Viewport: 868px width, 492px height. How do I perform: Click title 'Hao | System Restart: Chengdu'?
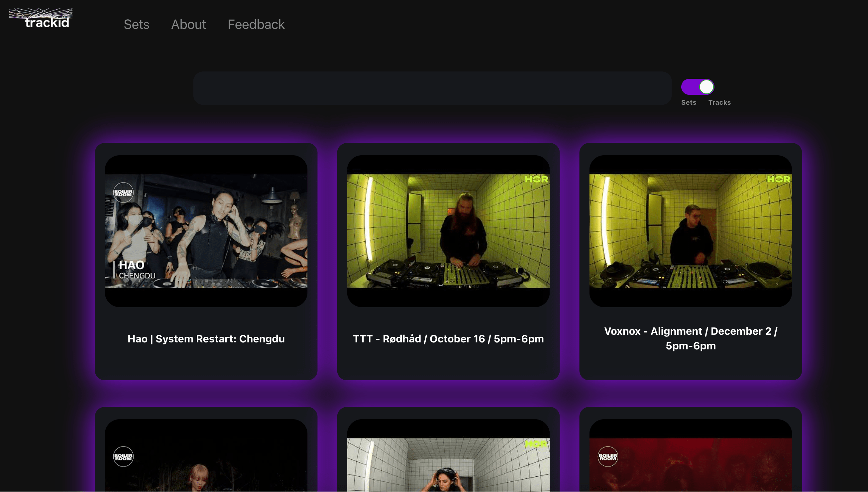206,339
